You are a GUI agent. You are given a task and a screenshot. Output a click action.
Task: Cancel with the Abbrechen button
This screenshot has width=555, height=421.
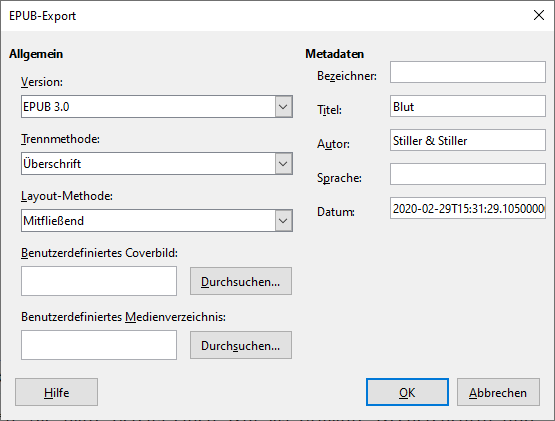(x=498, y=392)
